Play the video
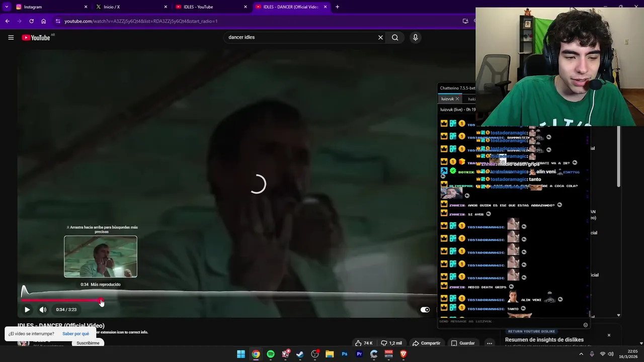The height and width of the screenshot is (362, 644). coord(27,310)
